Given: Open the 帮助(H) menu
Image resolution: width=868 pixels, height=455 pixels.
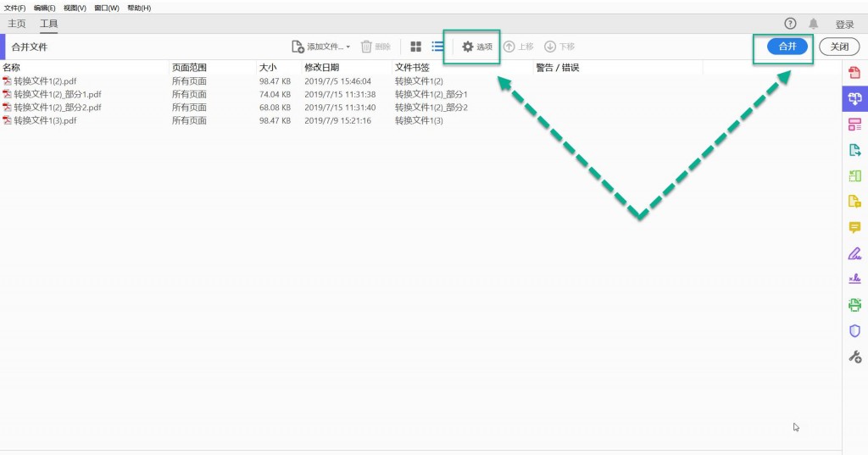Looking at the screenshot, I should coord(139,8).
